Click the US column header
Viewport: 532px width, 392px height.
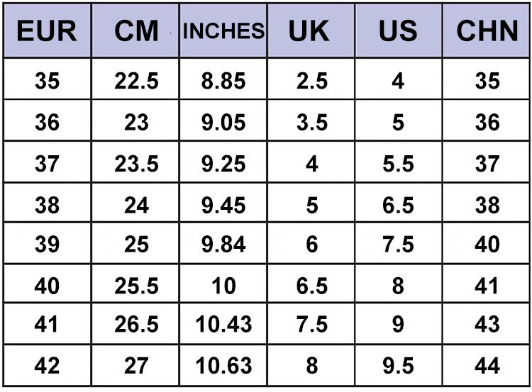coord(398,31)
